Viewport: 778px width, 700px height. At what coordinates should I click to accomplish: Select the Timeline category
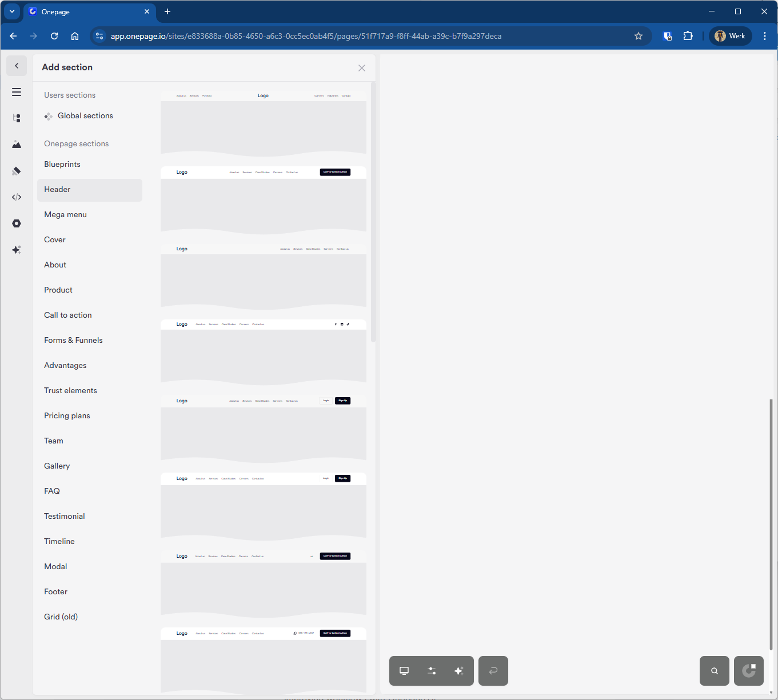click(90, 542)
